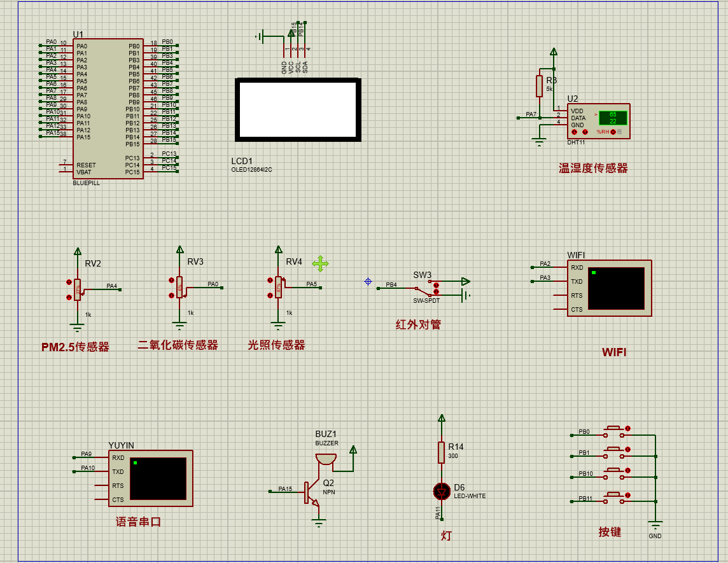This screenshot has width=728, height=563.
Task: Select the red 'WIFI' caption text
Action: pos(614,352)
